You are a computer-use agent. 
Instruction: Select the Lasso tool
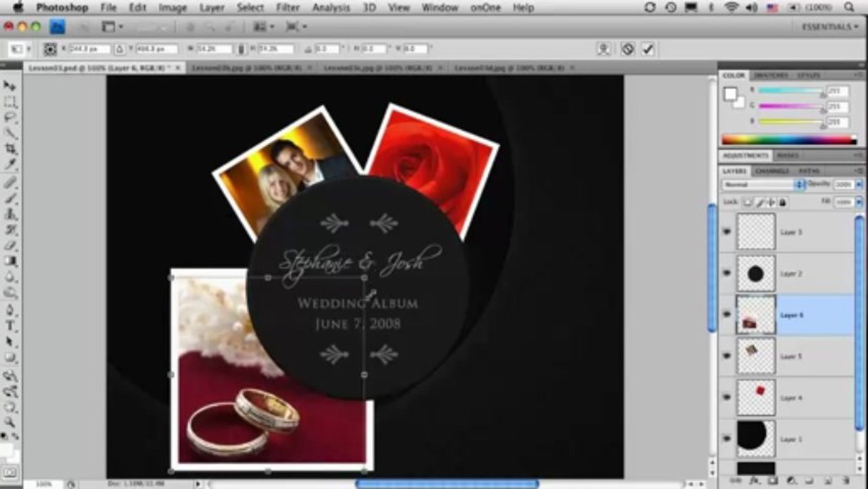(x=10, y=117)
